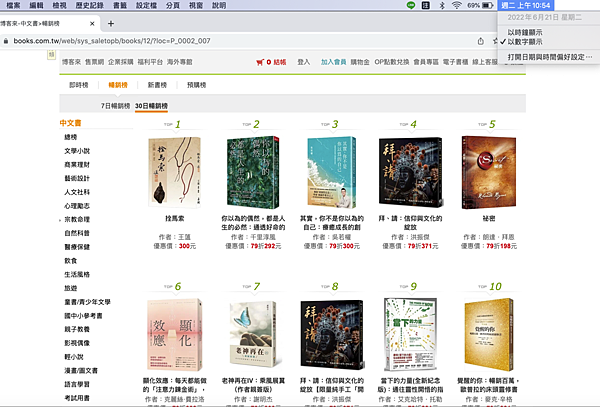This screenshot has height=407, width=600.
Task: Click the battery status icon
Action: coord(488,5)
